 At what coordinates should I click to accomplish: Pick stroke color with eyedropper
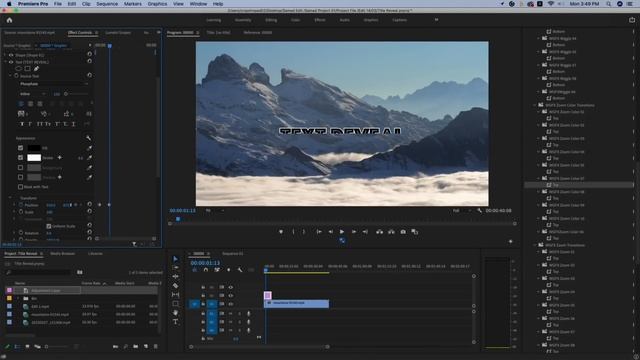coord(89,158)
